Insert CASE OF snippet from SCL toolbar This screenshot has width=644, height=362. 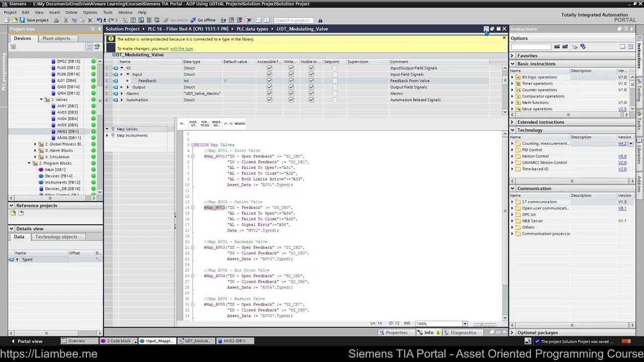coord(194,124)
